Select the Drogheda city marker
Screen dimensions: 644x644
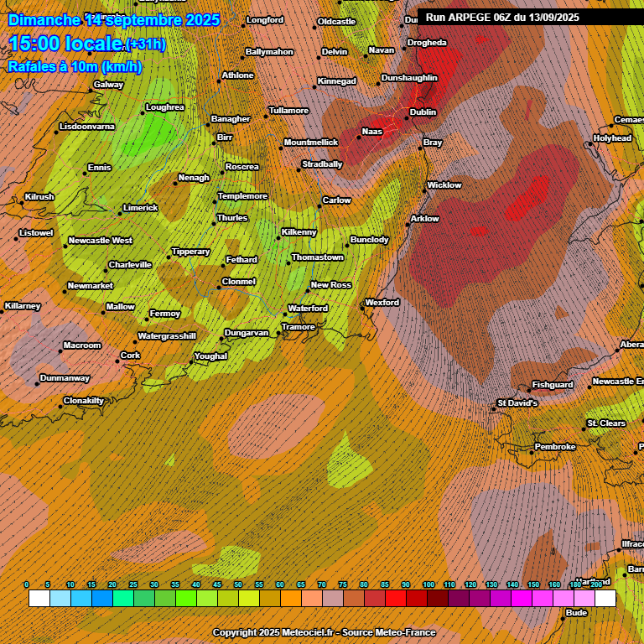pyautogui.click(x=404, y=48)
